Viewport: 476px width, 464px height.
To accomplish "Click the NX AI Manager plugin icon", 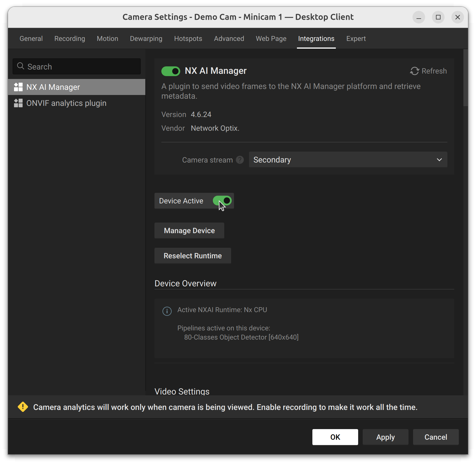I will click(18, 87).
